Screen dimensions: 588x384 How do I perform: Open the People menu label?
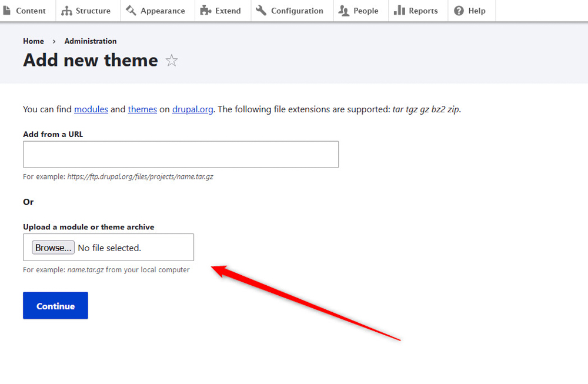click(x=366, y=11)
